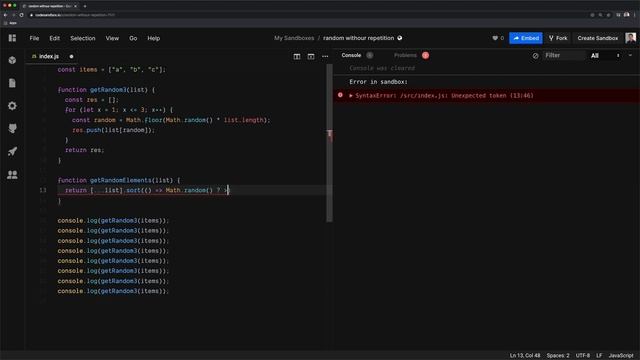Open editor more options ellipsis
Image resolution: width=640 pixels, height=360 pixels.
tap(325, 56)
